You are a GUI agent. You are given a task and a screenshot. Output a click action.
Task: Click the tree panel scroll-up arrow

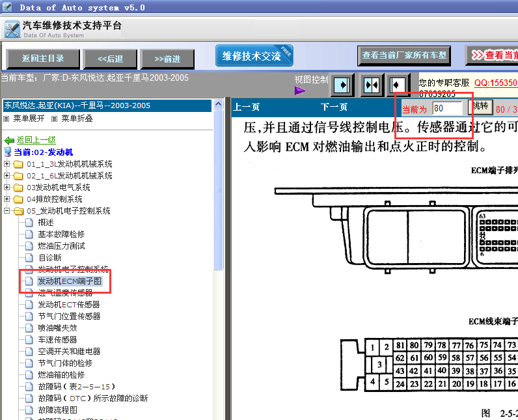tap(219, 104)
